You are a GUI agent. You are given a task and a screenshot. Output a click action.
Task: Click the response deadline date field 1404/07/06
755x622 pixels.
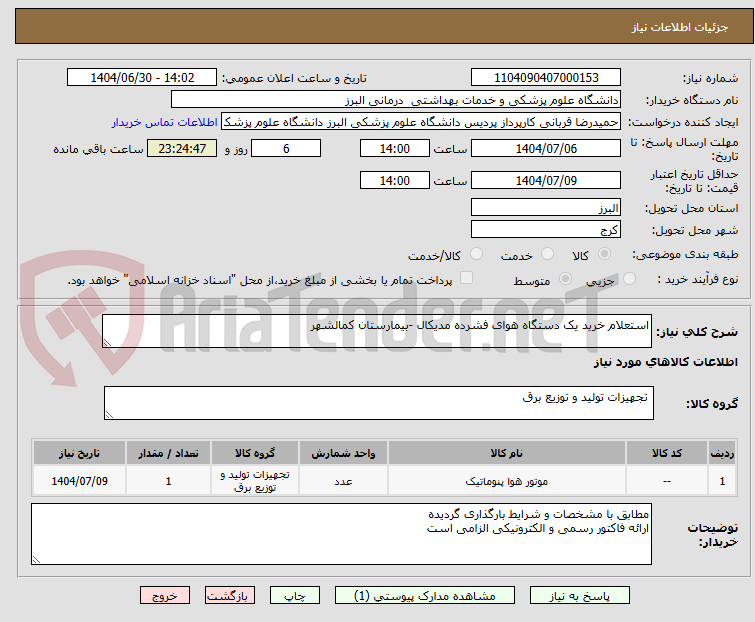tap(546, 149)
